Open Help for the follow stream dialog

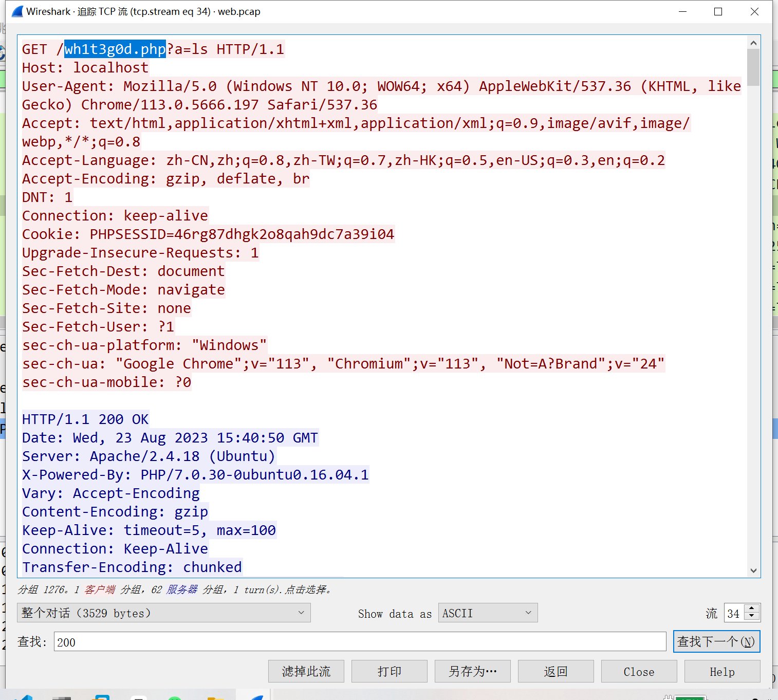[x=723, y=671]
